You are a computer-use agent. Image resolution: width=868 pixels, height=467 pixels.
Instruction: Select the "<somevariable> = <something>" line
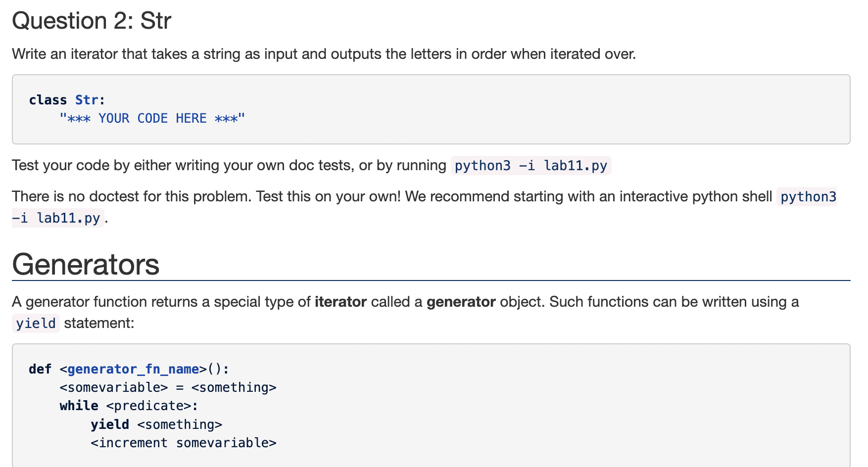coord(168,387)
